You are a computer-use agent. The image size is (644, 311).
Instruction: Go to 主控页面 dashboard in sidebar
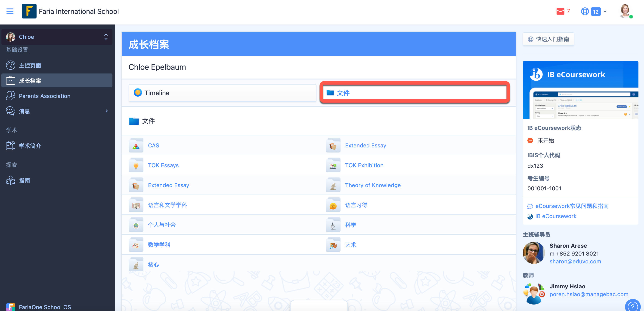pos(57,65)
